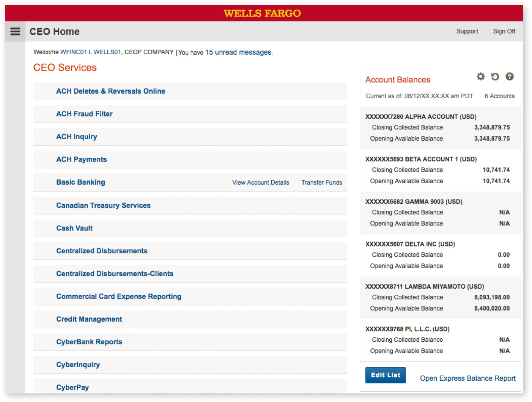Sign Off from CEO portal
This screenshot has width=532, height=402.
tap(504, 31)
